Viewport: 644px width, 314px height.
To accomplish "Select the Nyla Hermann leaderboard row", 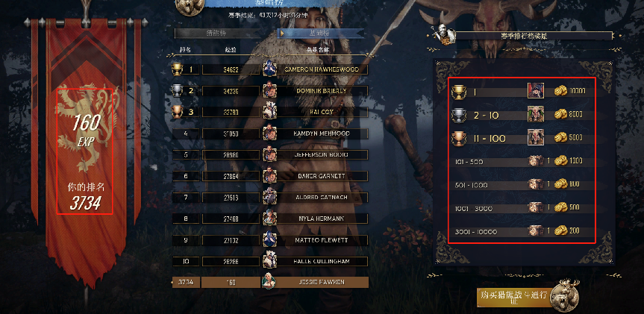I will pyautogui.click(x=270, y=219).
